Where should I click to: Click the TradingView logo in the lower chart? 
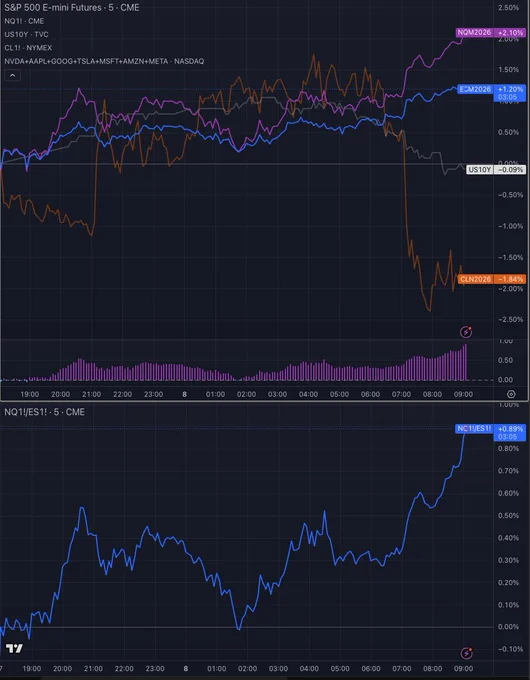[x=14, y=648]
